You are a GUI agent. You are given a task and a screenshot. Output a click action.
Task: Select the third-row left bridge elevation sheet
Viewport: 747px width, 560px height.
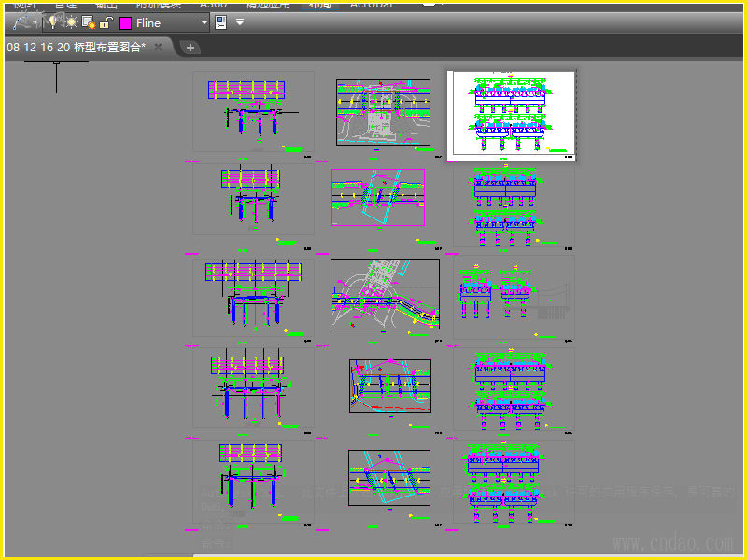pyautogui.click(x=253, y=298)
